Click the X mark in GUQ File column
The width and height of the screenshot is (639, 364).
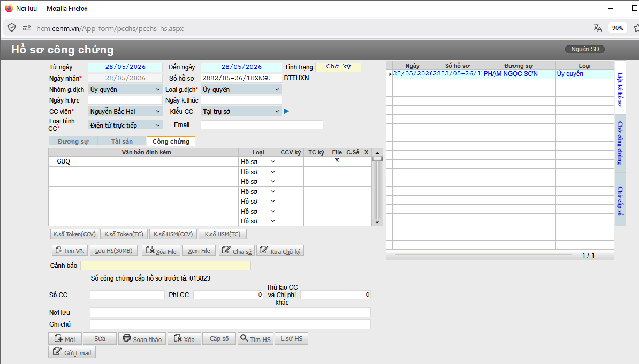click(337, 161)
